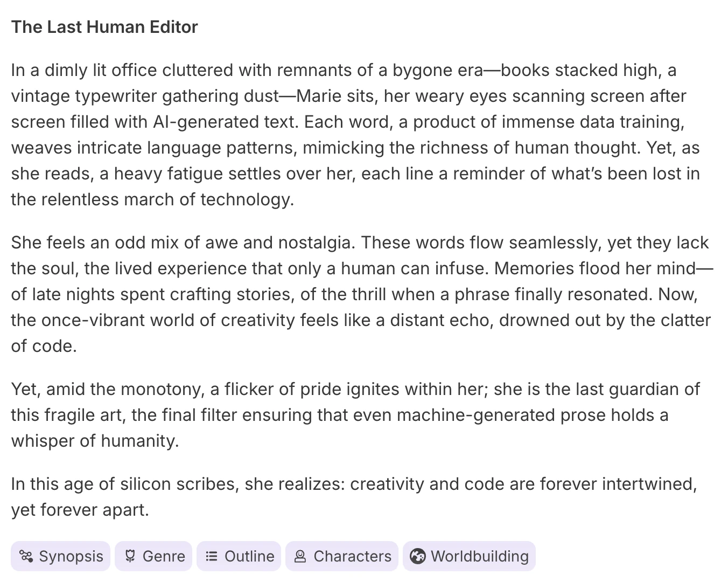Click the globe icon on Worldbuilding chip
Viewport: 728px width, 582px height.
coord(417,556)
